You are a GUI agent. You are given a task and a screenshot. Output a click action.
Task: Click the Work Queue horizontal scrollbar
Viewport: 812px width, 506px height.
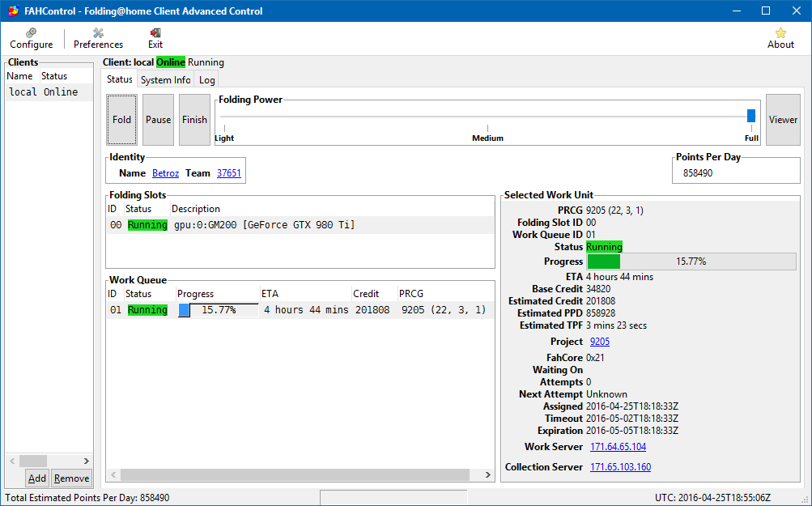[x=295, y=474]
